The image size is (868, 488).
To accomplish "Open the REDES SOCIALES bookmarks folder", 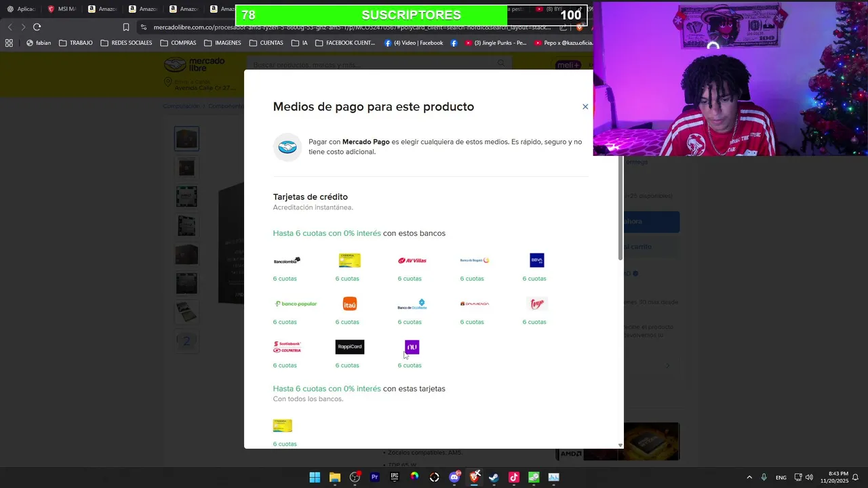I will 126,43.
